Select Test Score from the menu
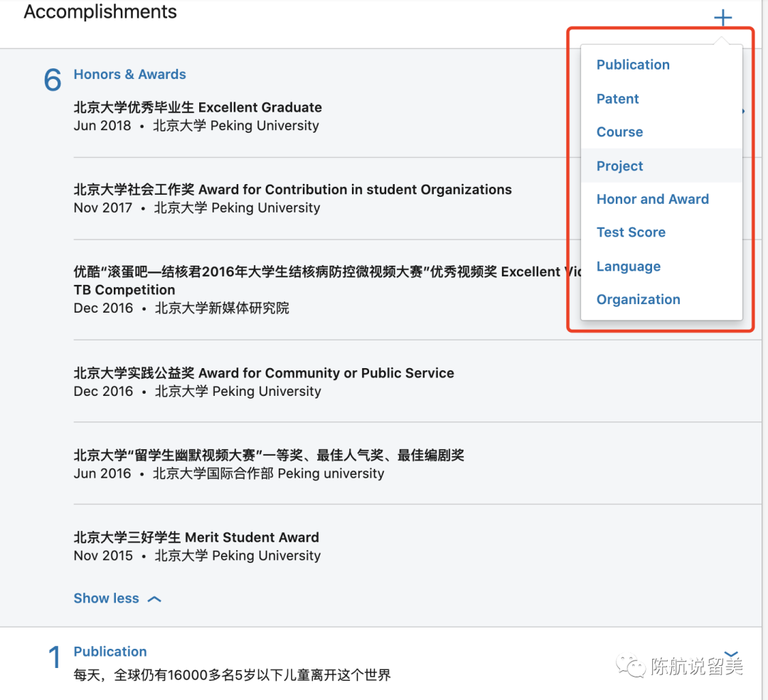 (631, 232)
